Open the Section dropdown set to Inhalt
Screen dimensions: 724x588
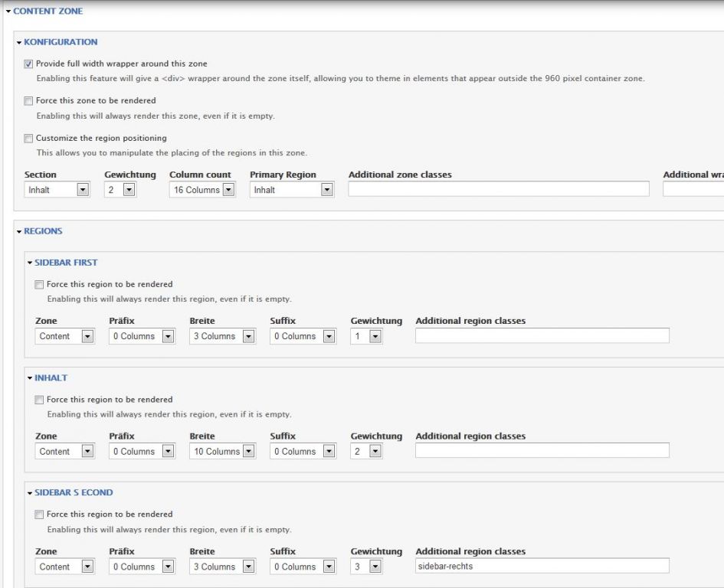(57, 190)
